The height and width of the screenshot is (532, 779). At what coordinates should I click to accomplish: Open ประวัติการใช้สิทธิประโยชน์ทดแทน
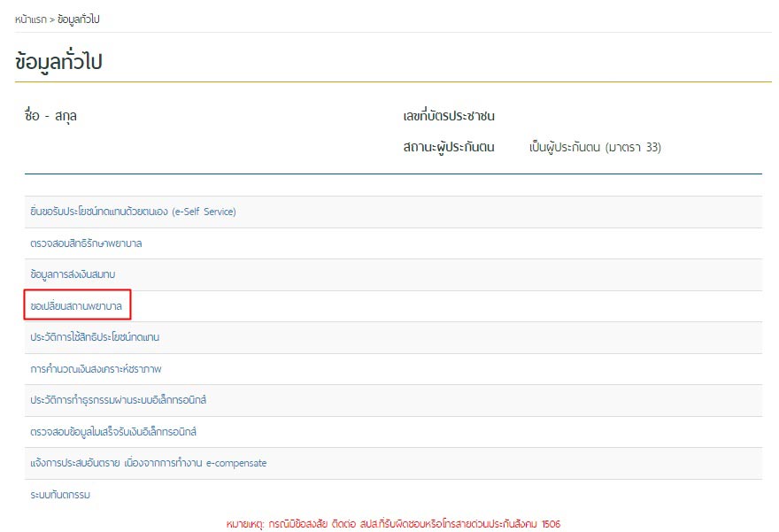coord(95,337)
